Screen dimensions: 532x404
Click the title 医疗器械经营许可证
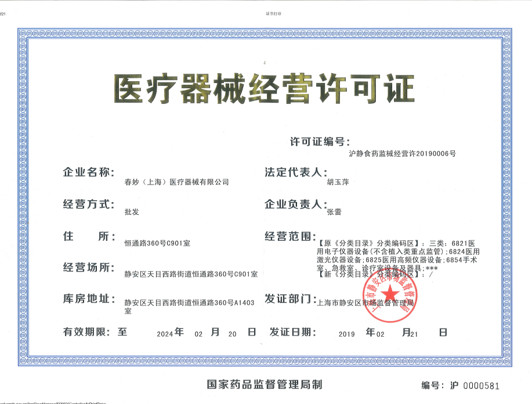264,89
